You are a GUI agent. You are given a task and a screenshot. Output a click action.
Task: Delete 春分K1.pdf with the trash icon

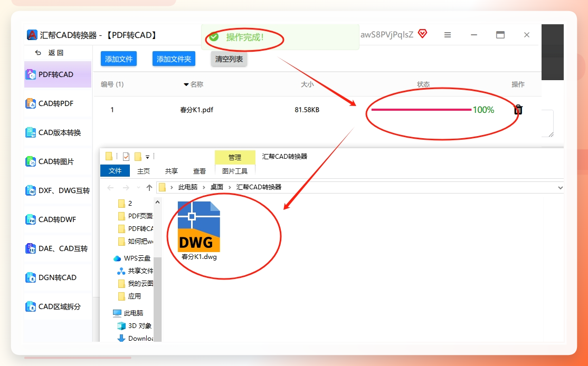pyautogui.click(x=518, y=110)
